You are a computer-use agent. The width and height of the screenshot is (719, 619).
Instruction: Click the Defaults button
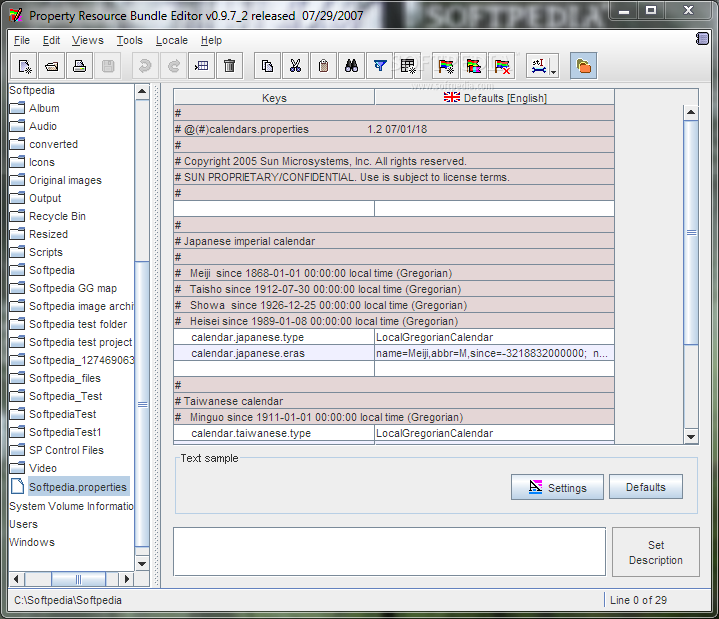coord(646,487)
